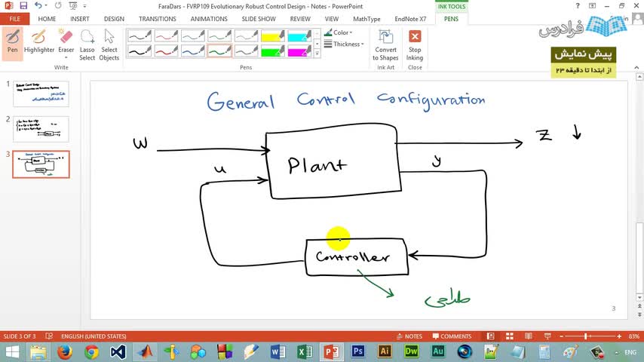Open PowerPoint Help question mark
The image size is (644, 362).
pyautogui.click(x=578, y=6)
